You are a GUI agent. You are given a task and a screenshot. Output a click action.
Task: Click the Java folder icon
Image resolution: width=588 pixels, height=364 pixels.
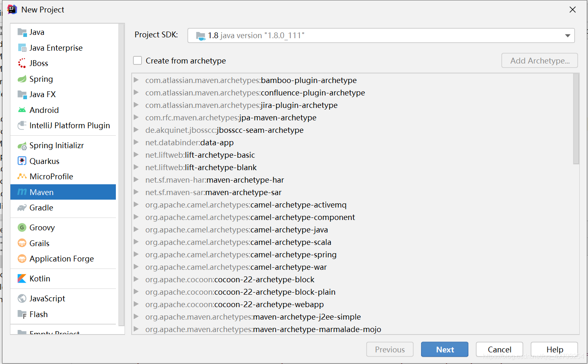click(22, 32)
